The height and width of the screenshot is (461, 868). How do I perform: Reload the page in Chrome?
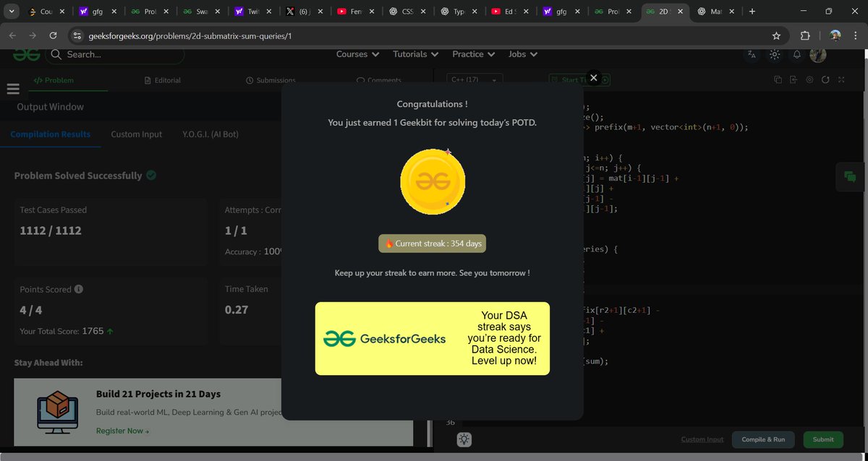53,35
